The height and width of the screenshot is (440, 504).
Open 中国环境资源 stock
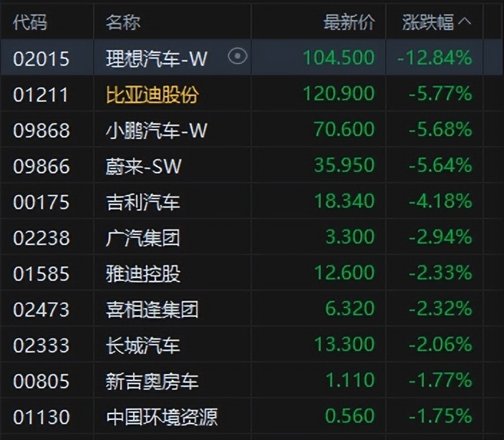coord(162,417)
